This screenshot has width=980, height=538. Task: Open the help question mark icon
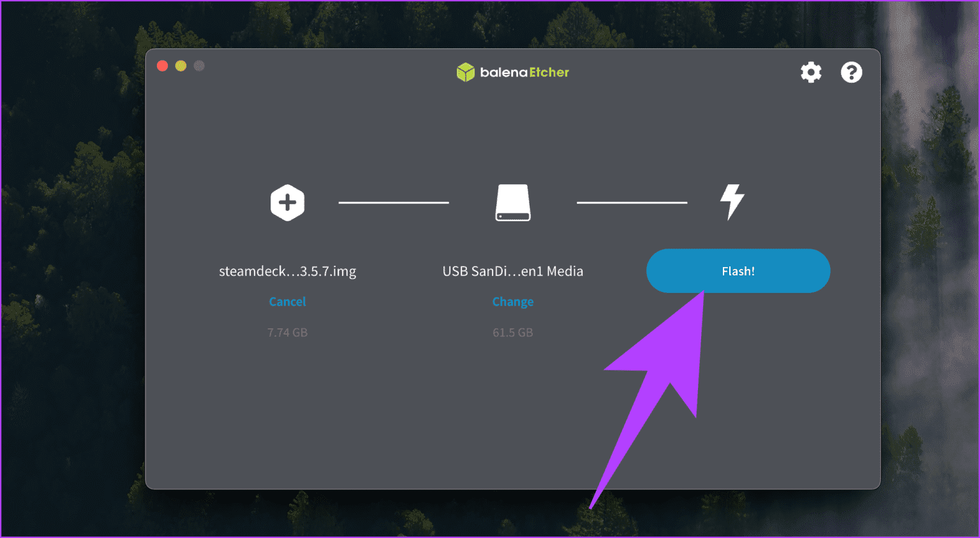(851, 72)
